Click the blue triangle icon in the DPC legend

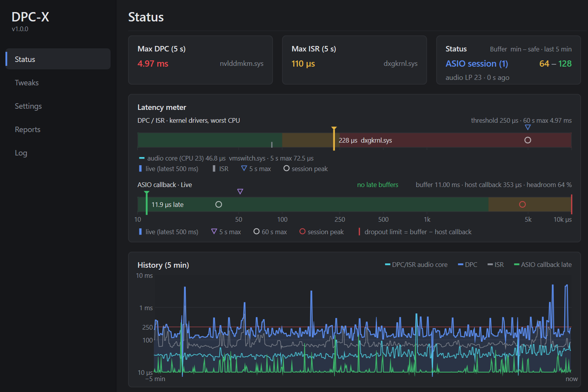[x=244, y=168]
